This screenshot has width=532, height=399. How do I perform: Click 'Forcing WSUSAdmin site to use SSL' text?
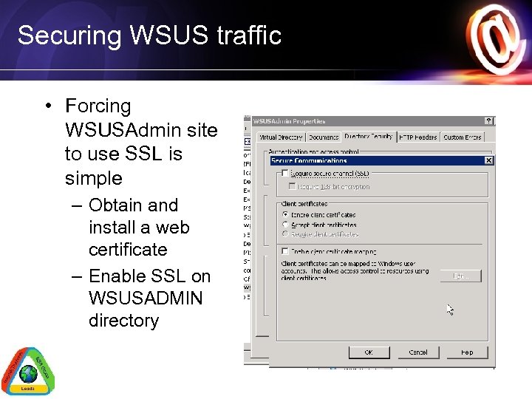pos(141,141)
